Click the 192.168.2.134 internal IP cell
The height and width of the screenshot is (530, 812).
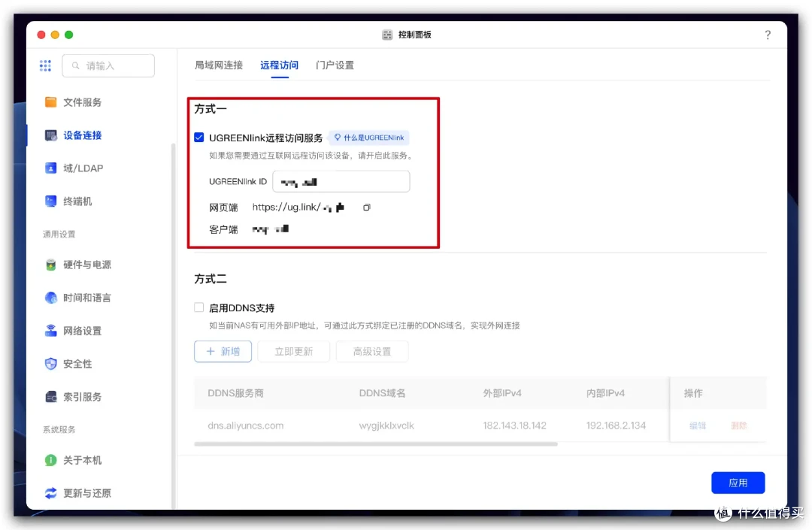coord(616,426)
